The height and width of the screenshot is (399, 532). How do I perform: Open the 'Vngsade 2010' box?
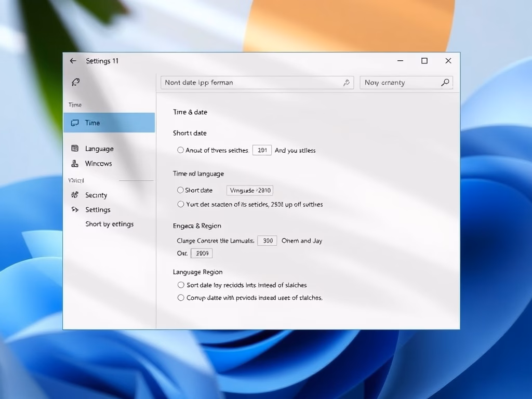click(250, 190)
